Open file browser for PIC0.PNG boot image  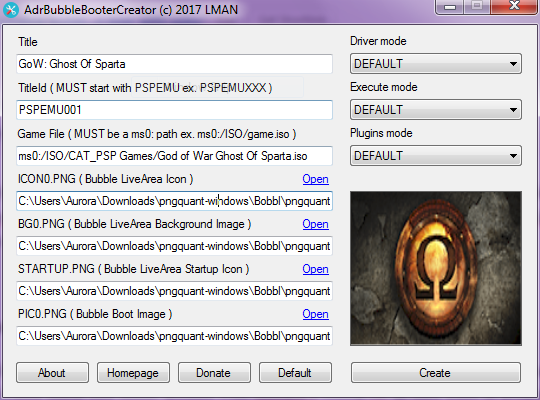pyautogui.click(x=315, y=314)
